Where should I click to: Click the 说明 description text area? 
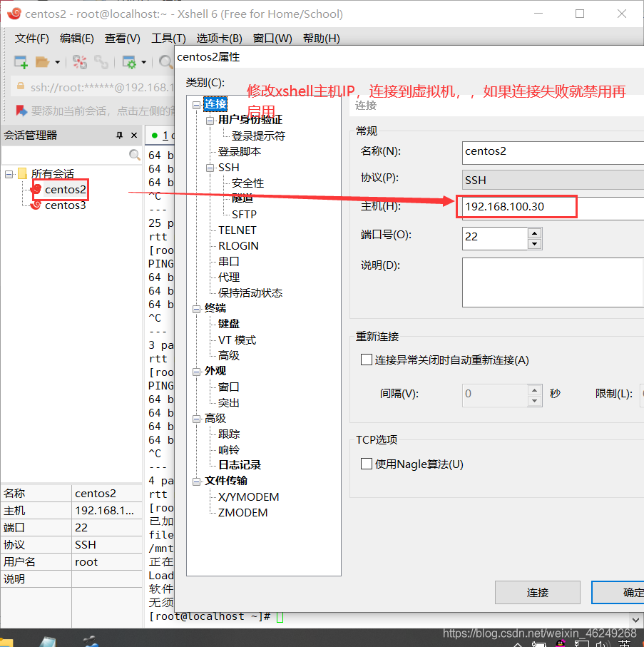coord(553,282)
